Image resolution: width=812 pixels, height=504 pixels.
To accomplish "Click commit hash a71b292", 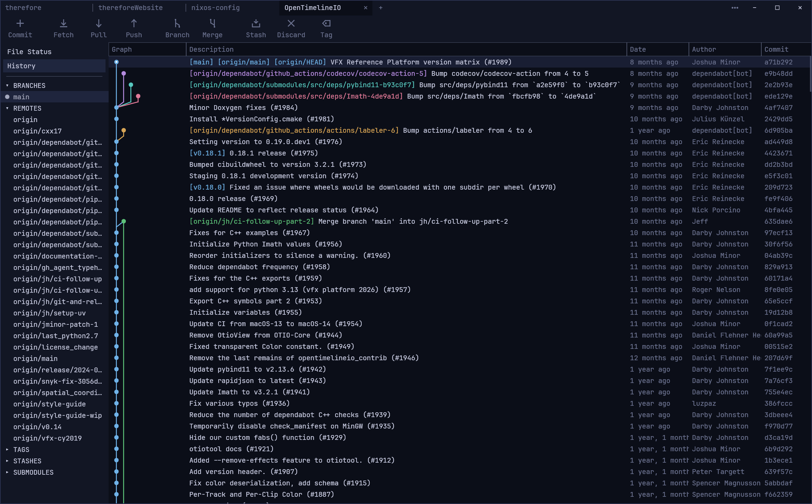I will (x=778, y=62).
